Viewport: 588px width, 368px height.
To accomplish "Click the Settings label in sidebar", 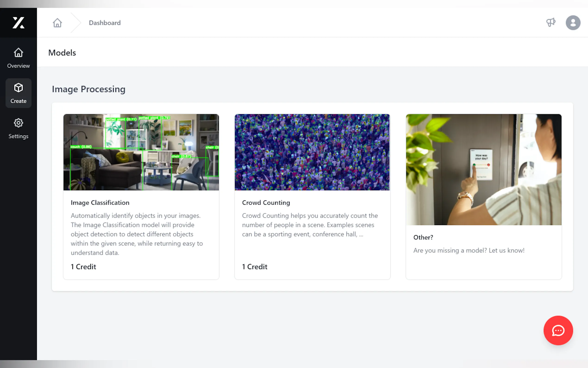I will tap(19, 136).
